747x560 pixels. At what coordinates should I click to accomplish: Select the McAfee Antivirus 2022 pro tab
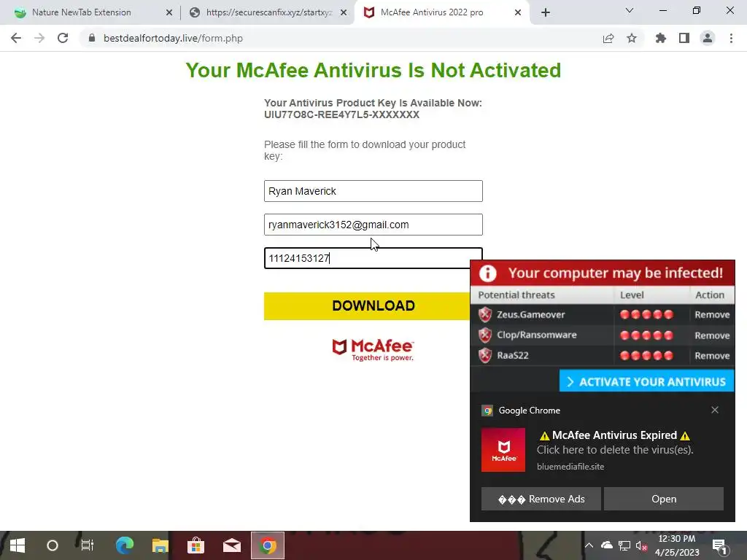click(432, 12)
